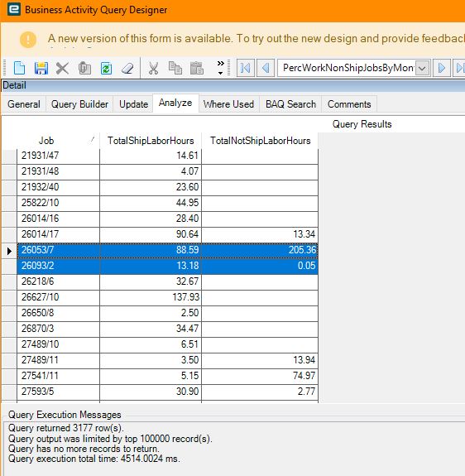This screenshot has height=476, width=465.
Task: Click the Copy query icon with clipboard
Action: point(84,68)
